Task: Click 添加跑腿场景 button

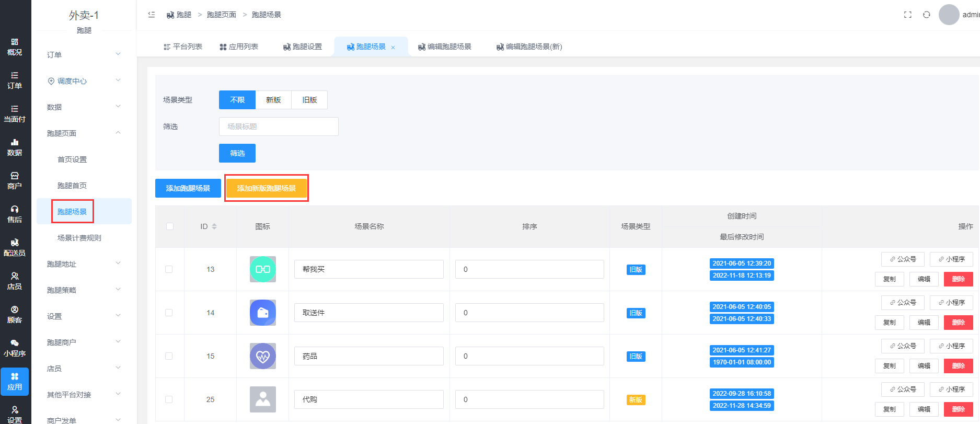Action: point(188,188)
